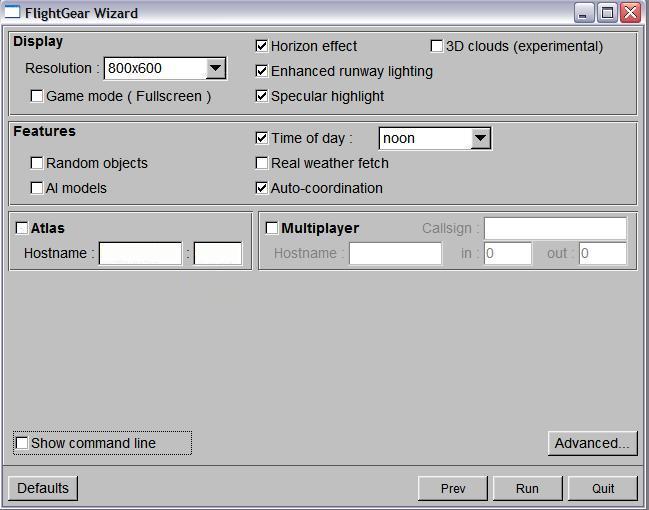Tick Show command line
649x510 pixels.
click(x=22, y=443)
